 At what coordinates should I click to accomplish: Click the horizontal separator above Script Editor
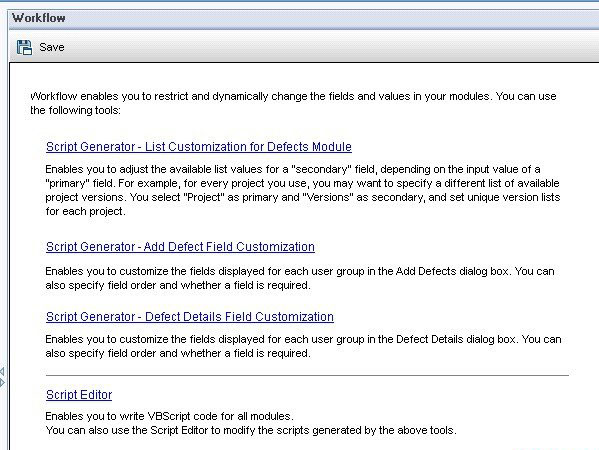tap(307, 376)
